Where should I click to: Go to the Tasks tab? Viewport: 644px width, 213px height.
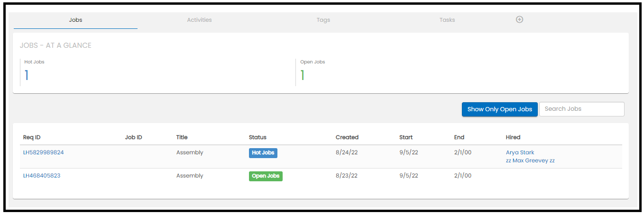coord(447,20)
